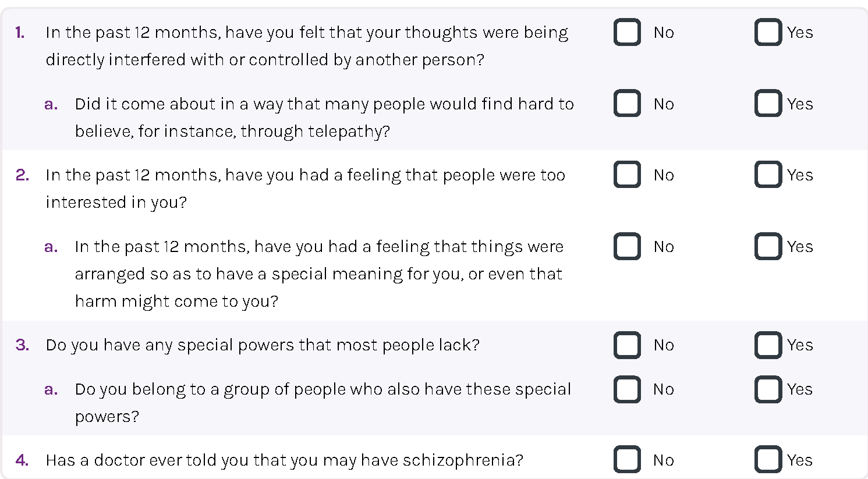The width and height of the screenshot is (868, 479).
Task: Click sub-question 3a text about group of people
Action: 323,403
